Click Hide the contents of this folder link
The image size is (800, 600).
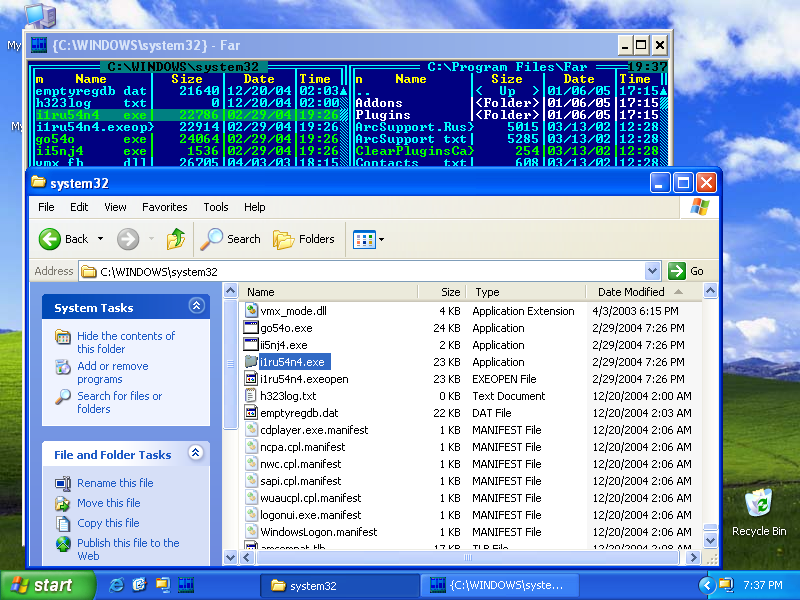coord(126,342)
